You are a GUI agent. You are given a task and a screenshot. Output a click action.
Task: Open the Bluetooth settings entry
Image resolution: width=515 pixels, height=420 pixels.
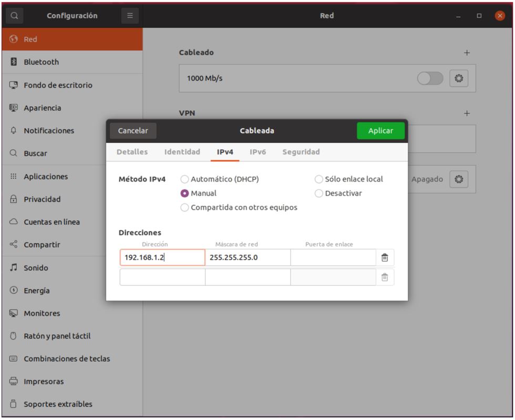click(73, 62)
